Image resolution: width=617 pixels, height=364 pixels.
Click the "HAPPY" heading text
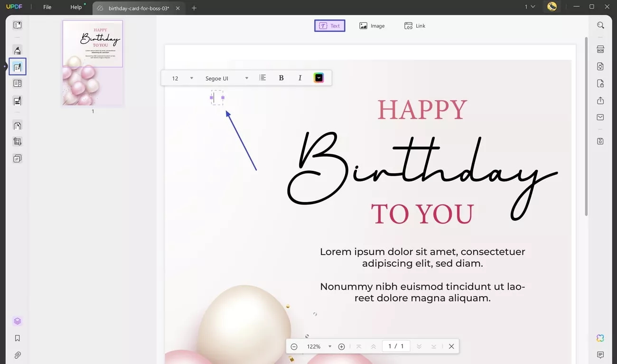click(422, 110)
